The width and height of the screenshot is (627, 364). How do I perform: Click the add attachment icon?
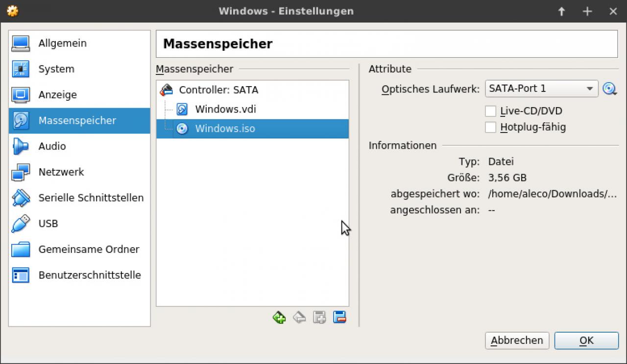[319, 318]
